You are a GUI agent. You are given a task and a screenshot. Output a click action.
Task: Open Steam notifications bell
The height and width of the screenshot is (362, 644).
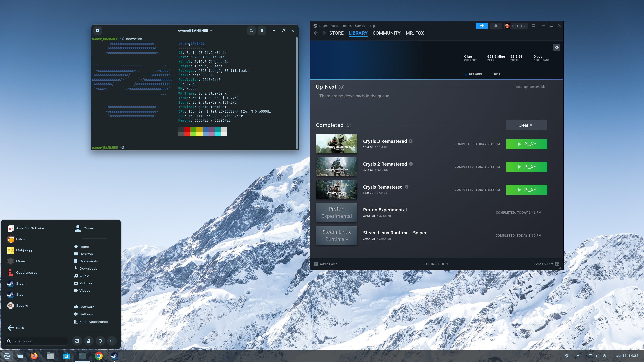496,26
